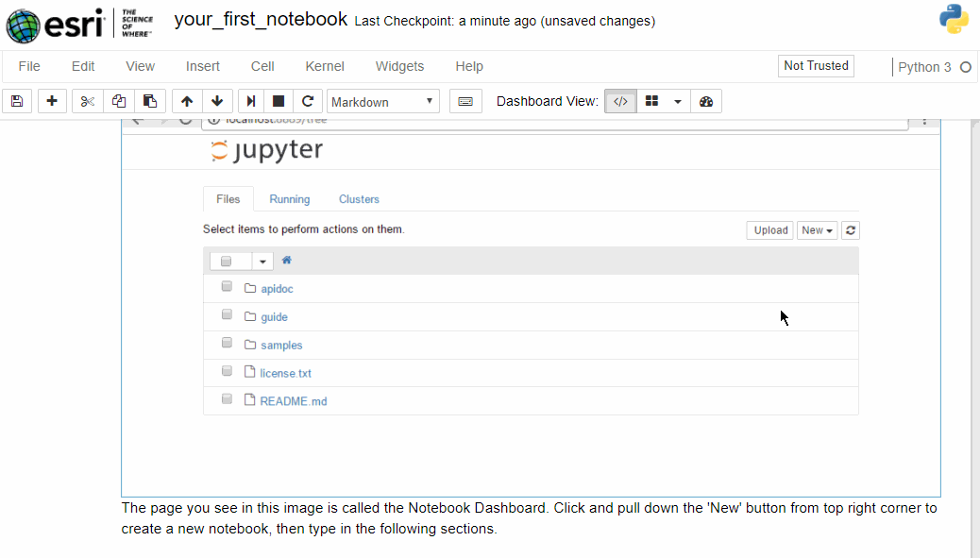Interrupt the kernel with the stop icon

[x=279, y=101]
